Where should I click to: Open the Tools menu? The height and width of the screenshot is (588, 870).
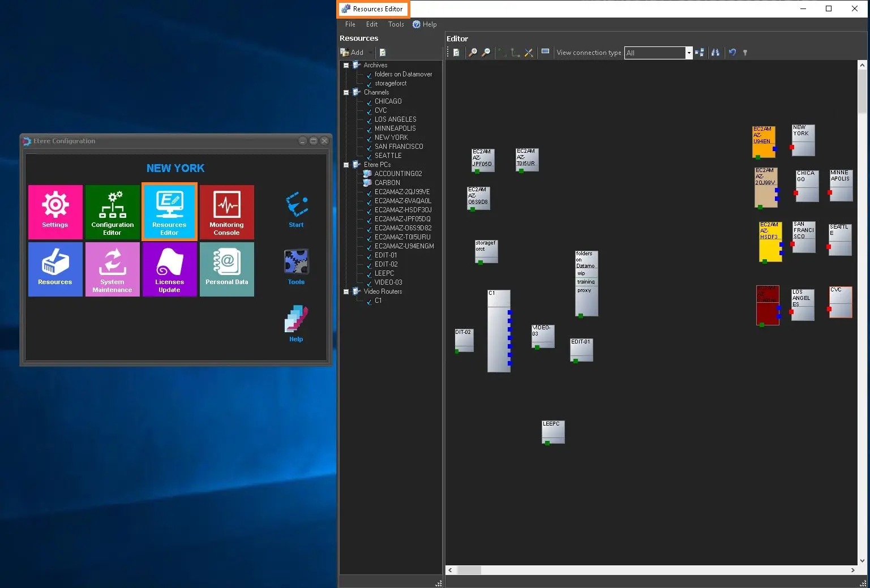click(396, 24)
